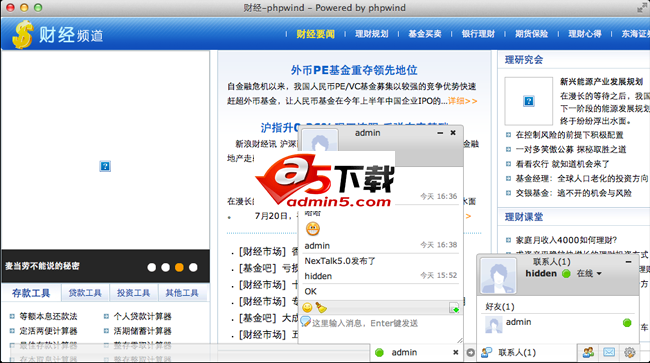Click the message edit bubble icon
650x363 pixels.
coord(306,322)
